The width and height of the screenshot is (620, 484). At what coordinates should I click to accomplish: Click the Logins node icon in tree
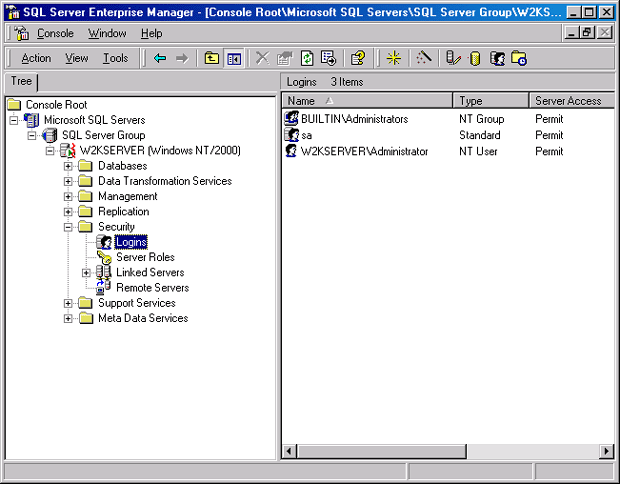(104, 242)
